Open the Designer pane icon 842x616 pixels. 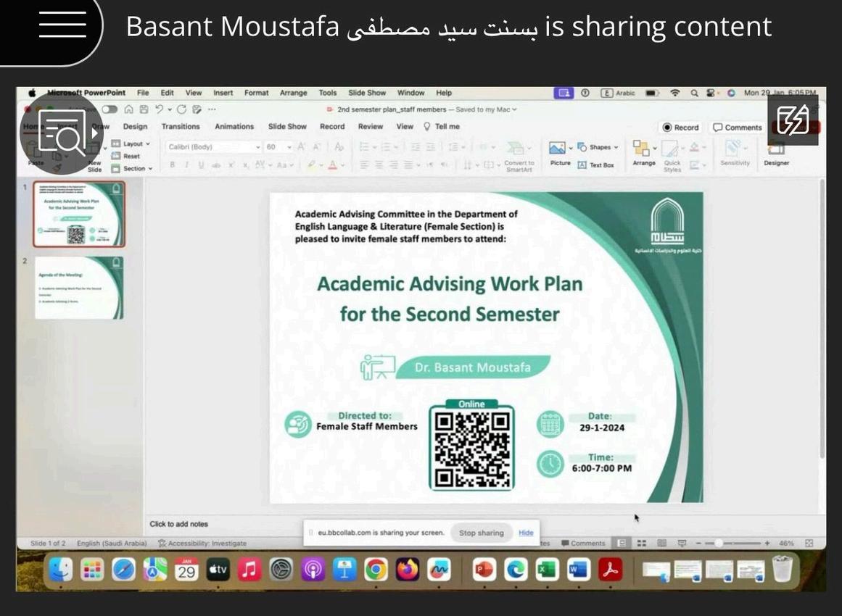[777, 148]
